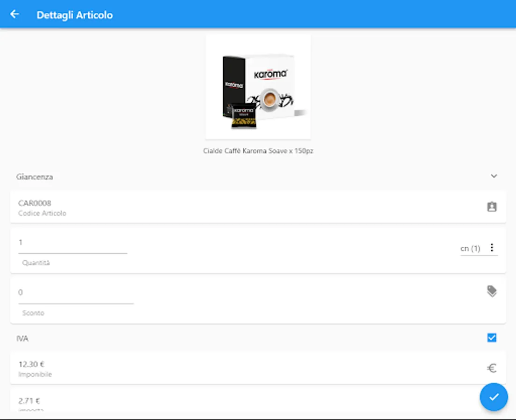Expand the Giancenza section chevron
The image size is (516, 420).
pyautogui.click(x=494, y=176)
